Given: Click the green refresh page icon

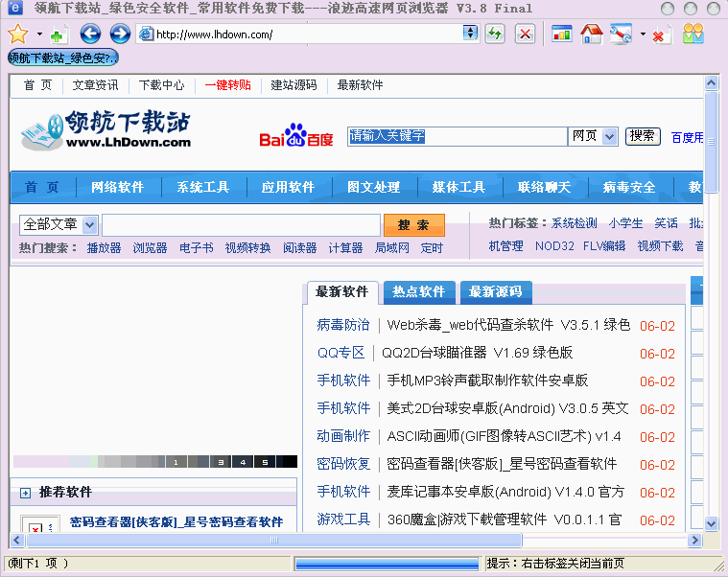Looking at the screenshot, I should [x=495, y=34].
